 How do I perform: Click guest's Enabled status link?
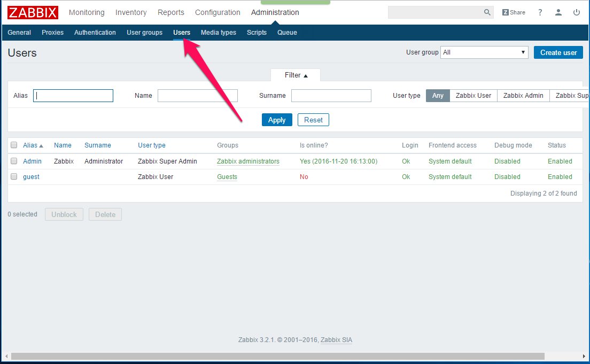tap(560, 176)
